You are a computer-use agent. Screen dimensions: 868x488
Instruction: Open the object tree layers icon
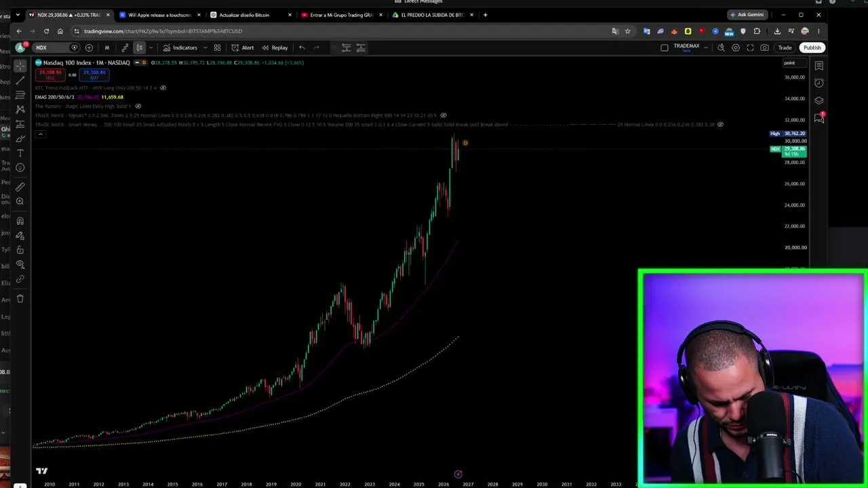819,100
